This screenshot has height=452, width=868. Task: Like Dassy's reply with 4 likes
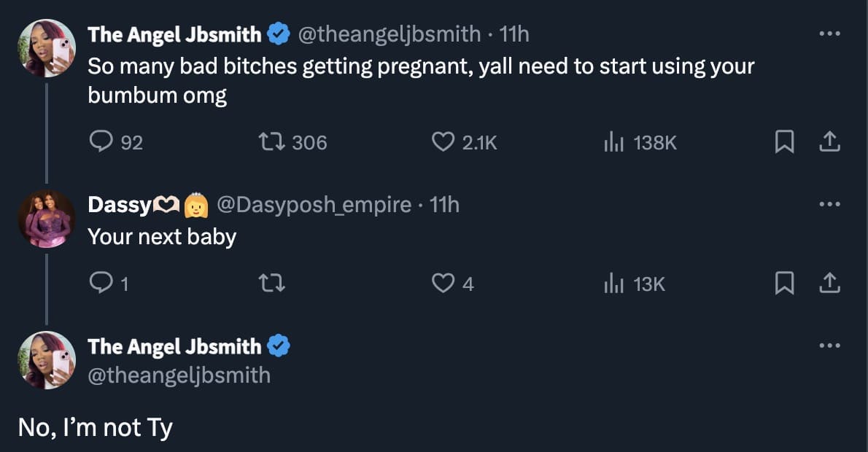[443, 284]
